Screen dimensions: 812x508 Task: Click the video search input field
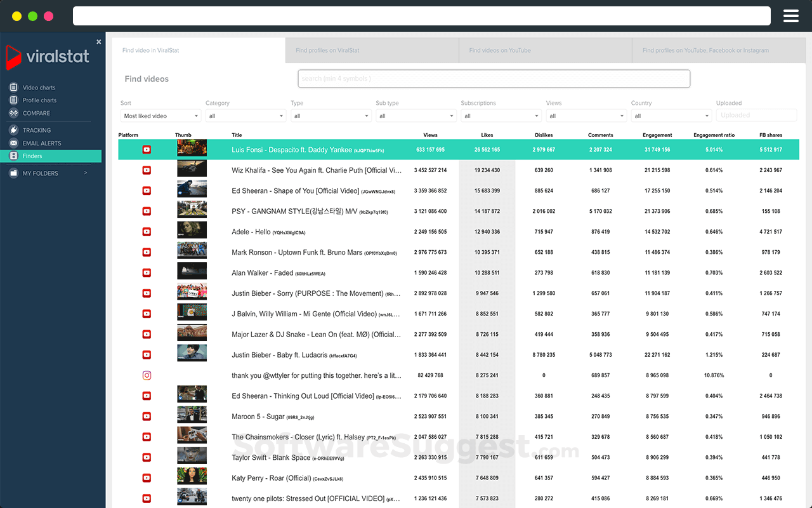point(494,78)
